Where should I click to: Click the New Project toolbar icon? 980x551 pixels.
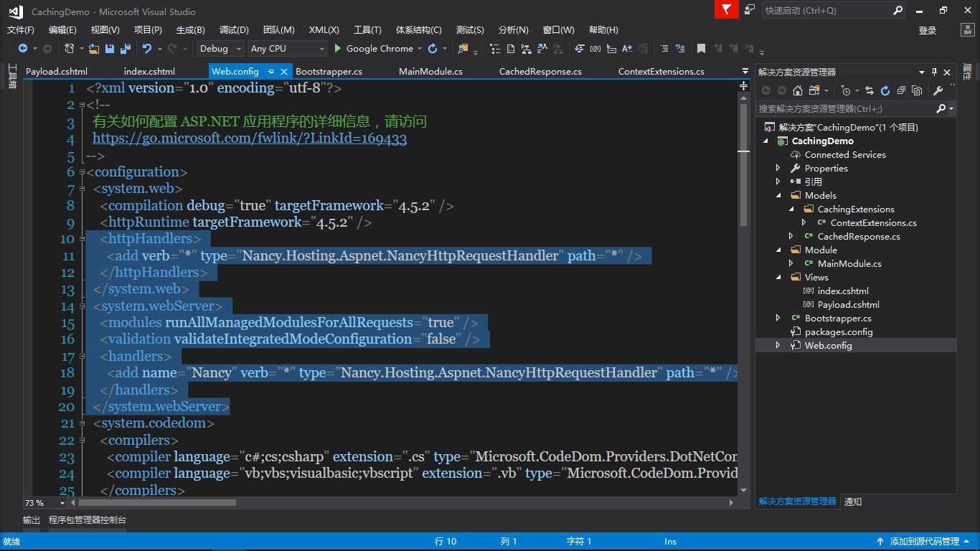(70, 49)
